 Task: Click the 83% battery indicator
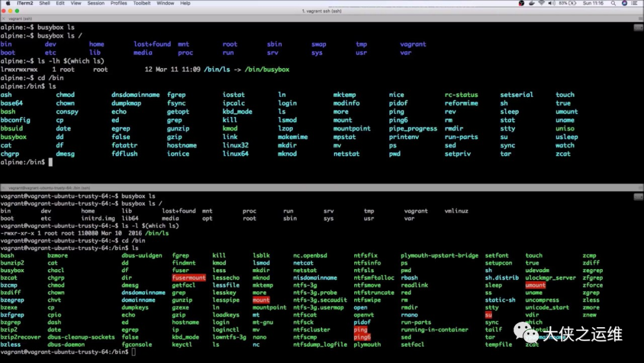568,3
